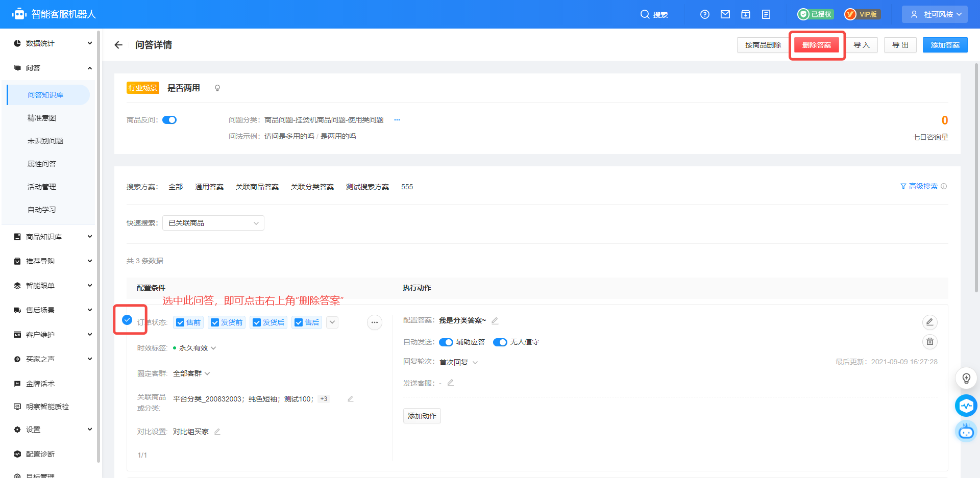The image size is (980, 478).
Task: Open the mail envelope icon
Action: point(725,14)
